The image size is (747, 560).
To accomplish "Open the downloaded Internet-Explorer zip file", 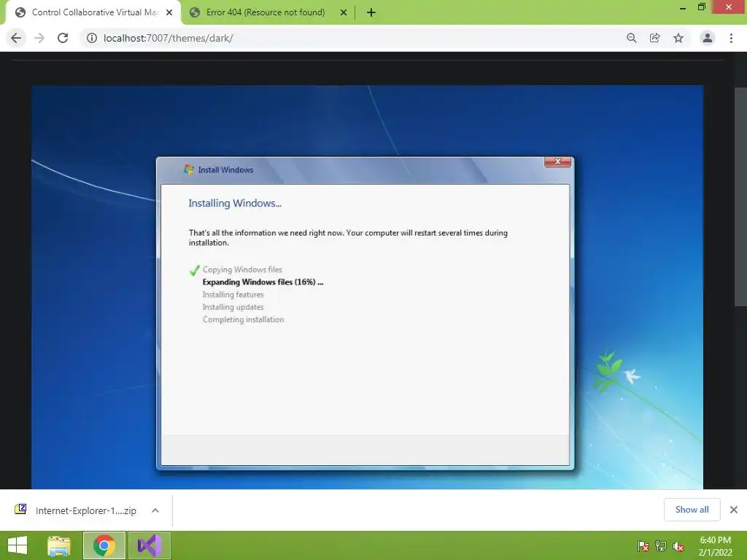I will (x=86, y=510).
